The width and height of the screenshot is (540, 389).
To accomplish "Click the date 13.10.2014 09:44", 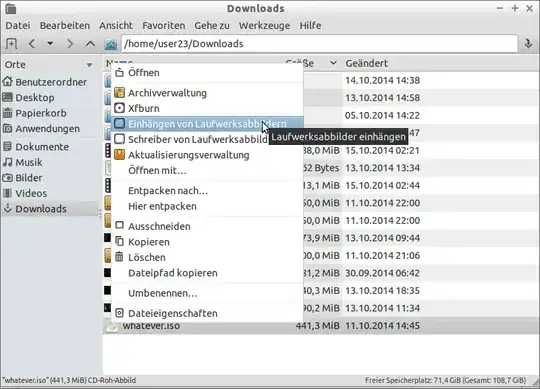I will point(382,238).
